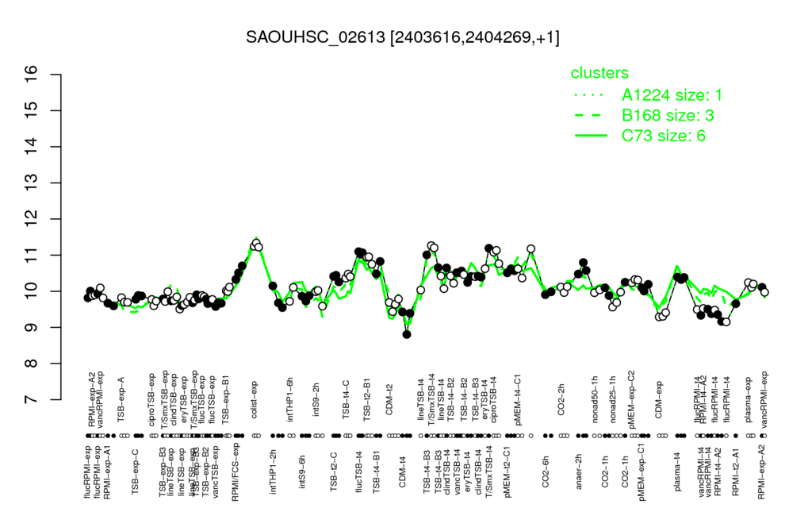Click y-axis tick label 12
812x508 pixels.
(x=32, y=219)
